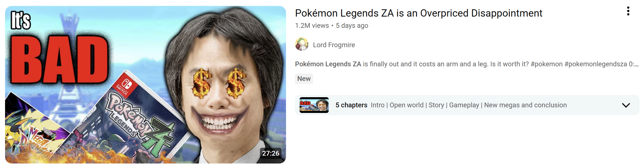The width and height of the screenshot is (644, 168).
Task: Expand the chapters list with the chevron
Action: click(626, 105)
